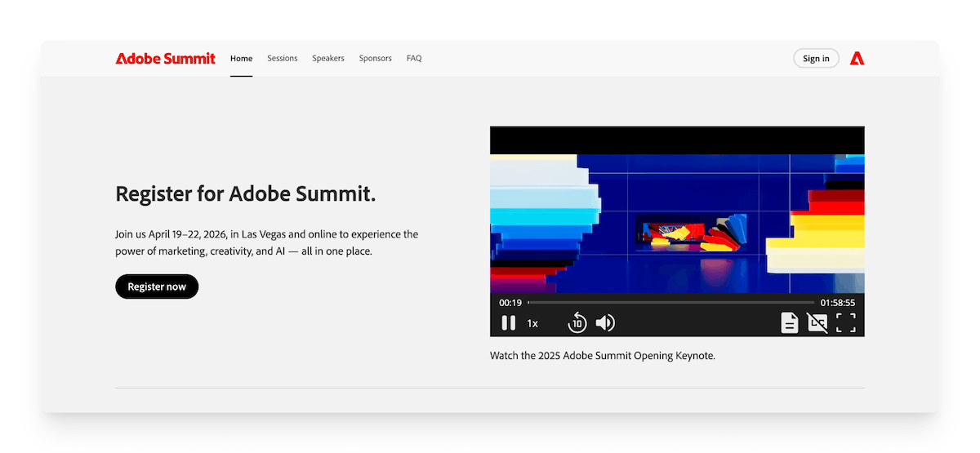980x453 pixels.
Task: Click the Sign in button
Action: [x=816, y=58]
